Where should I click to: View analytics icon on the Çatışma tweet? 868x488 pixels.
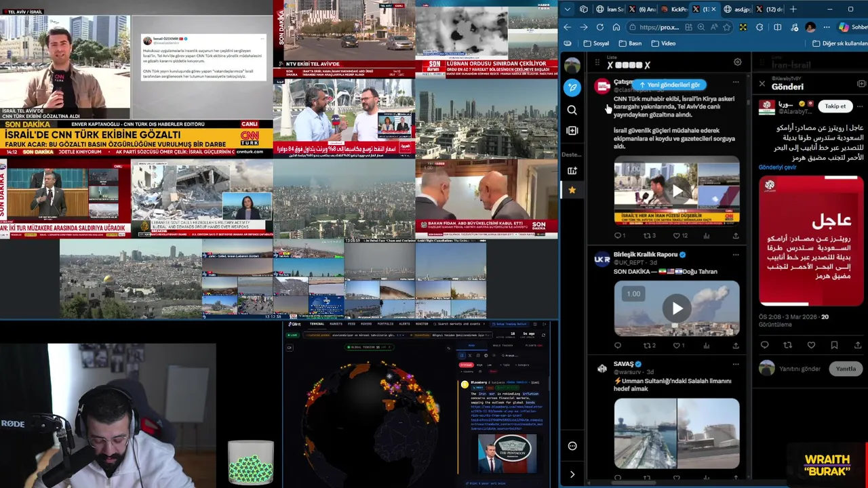pyautogui.click(x=707, y=236)
